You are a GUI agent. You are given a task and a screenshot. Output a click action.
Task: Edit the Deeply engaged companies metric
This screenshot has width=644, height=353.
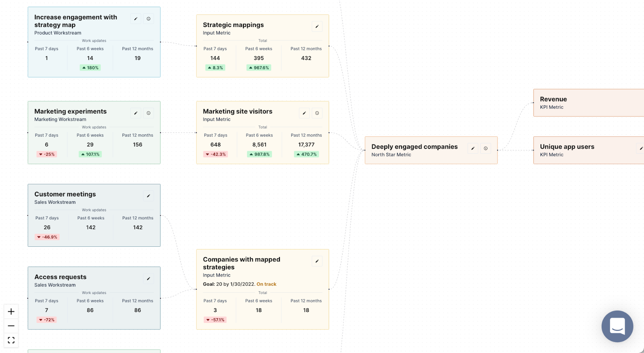point(473,149)
